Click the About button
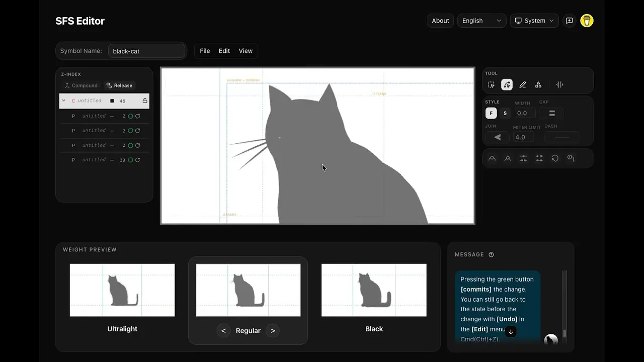The image size is (644, 362). tap(440, 21)
